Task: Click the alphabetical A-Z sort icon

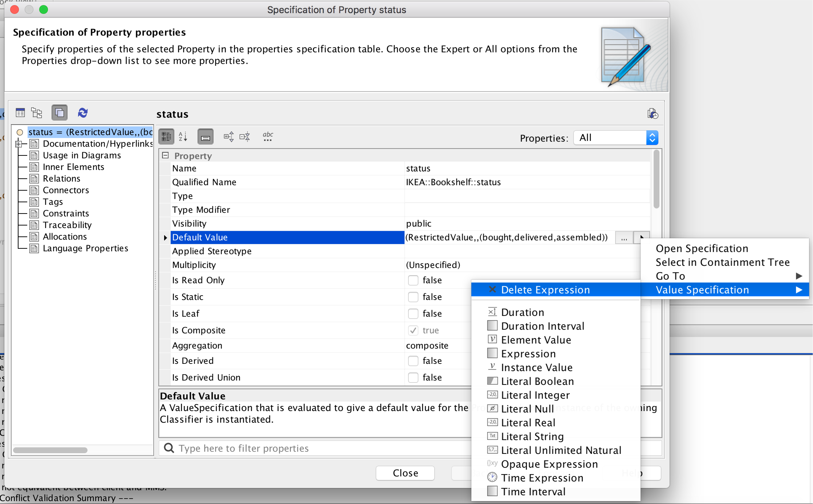Action: (x=183, y=137)
